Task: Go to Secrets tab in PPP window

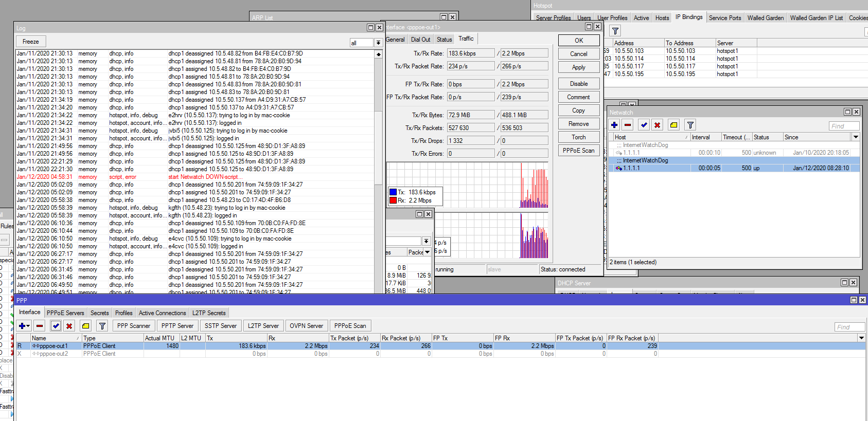Action: 99,313
